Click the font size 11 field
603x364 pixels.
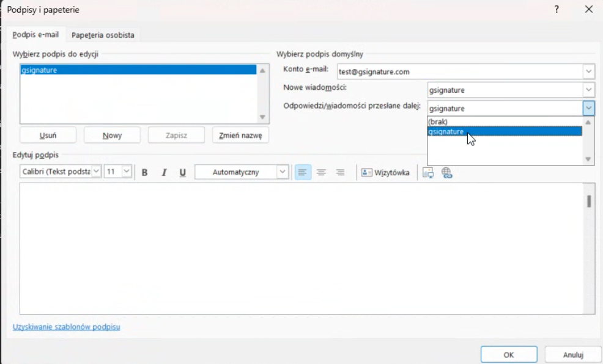tap(113, 171)
